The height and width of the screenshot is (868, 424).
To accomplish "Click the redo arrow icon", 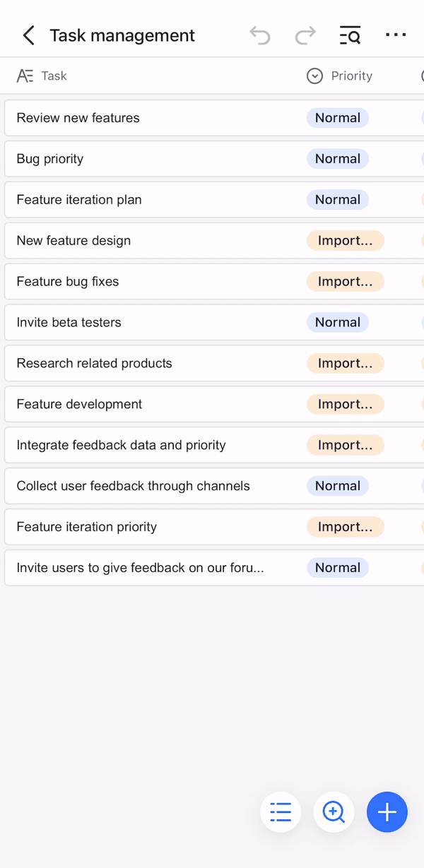I will pos(305,35).
